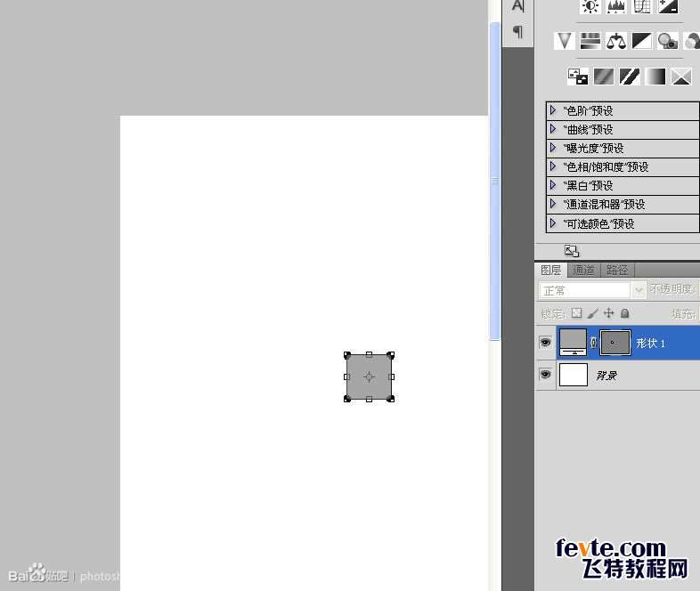Expand the "曝光度"预设 list

(553, 148)
